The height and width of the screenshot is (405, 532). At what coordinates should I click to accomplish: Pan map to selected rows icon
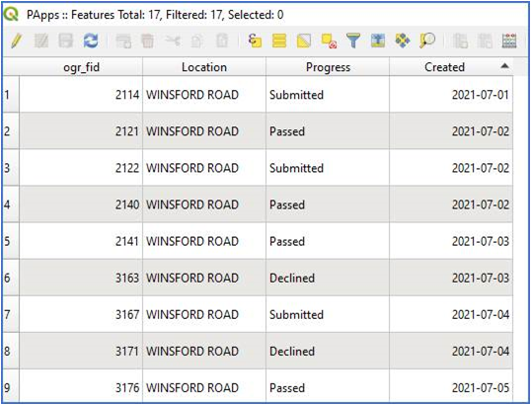[403, 41]
